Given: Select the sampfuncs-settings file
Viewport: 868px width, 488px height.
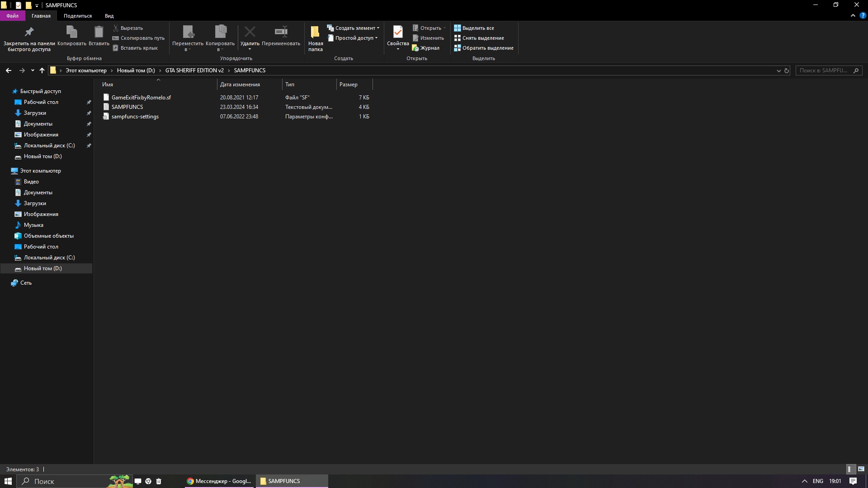Looking at the screenshot, I should pos(135,117).
